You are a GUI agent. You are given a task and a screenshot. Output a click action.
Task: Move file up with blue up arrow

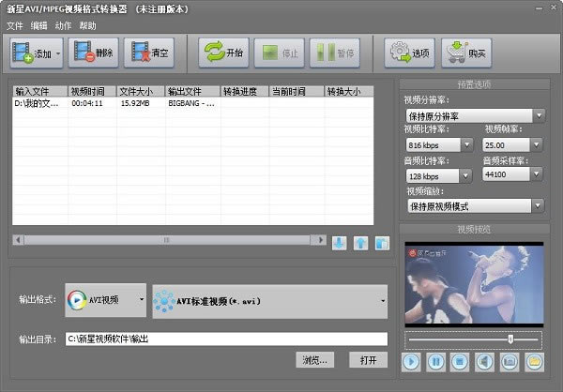coord(360,244)
